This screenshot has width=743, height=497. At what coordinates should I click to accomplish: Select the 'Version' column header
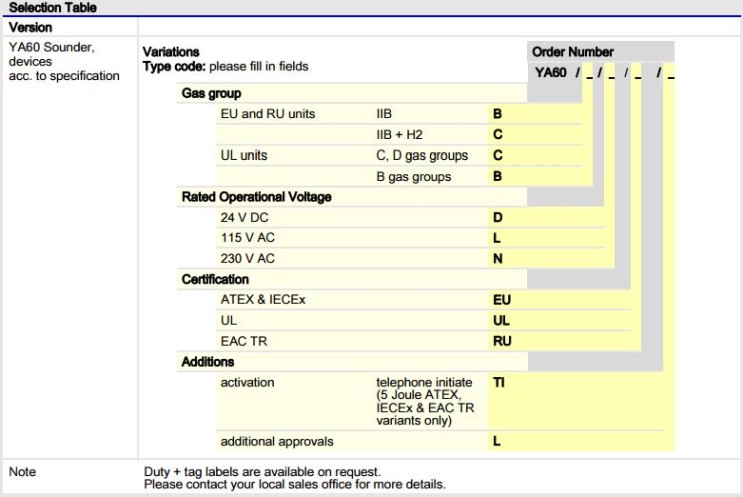coord(30,27)
